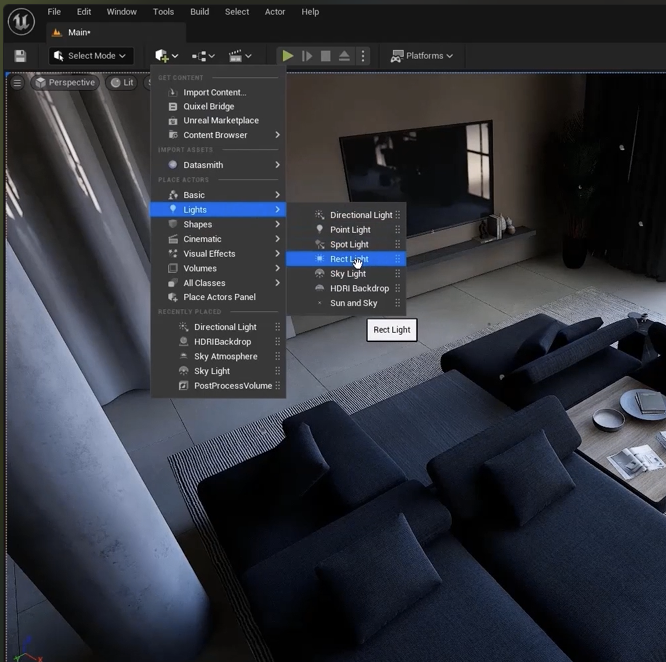
Task: Open the Window menu
Action: pyautogui.click(x=121, y=12)
